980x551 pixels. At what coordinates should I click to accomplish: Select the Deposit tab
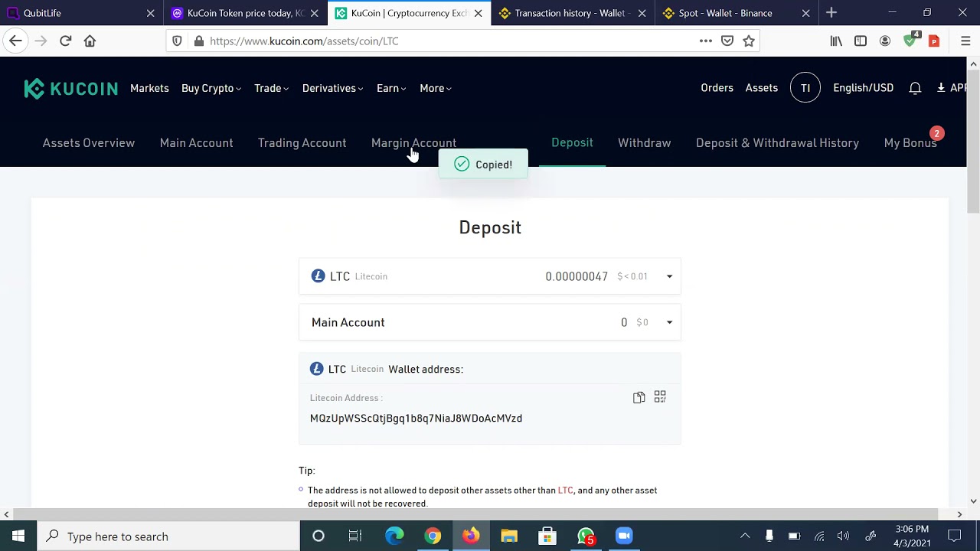[x=572, y=143]
